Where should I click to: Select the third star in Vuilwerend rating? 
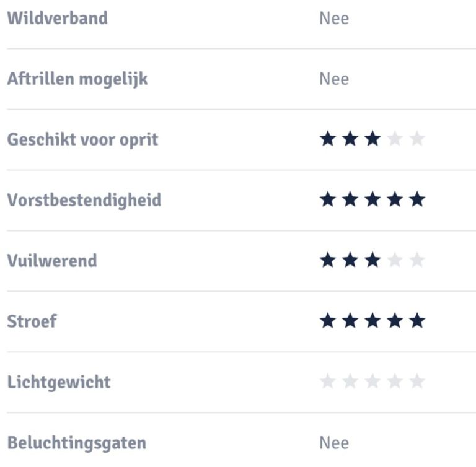coord(372,261)
